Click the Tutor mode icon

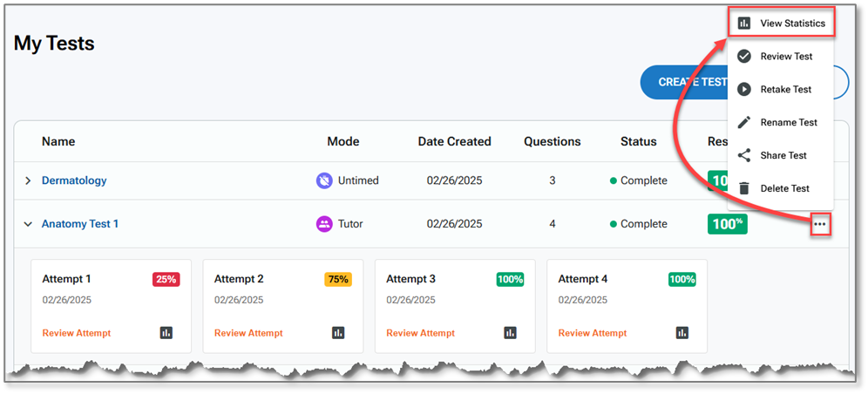pyautogui.click(x=324, y=224)
